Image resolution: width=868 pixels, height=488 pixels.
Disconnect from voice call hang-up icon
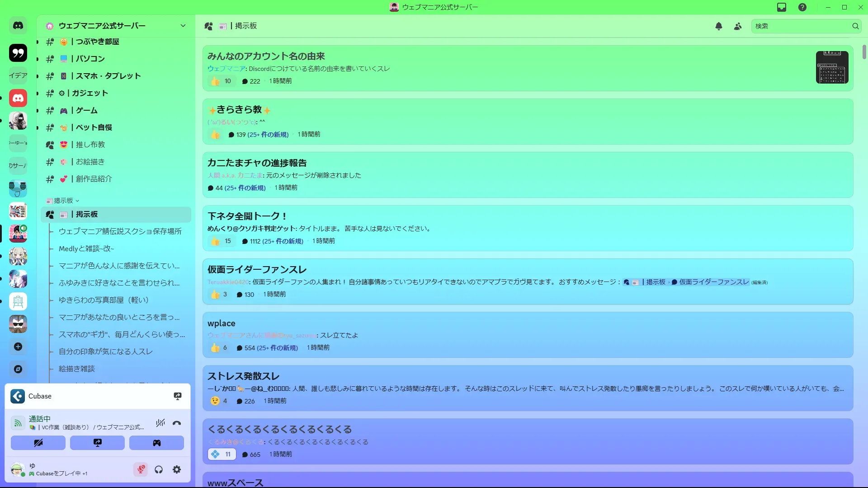[x=177, y=423]
